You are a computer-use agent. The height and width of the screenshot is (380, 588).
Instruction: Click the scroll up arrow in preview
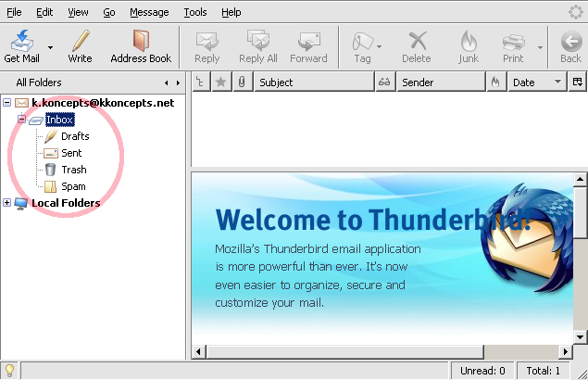tap(580, 179)
